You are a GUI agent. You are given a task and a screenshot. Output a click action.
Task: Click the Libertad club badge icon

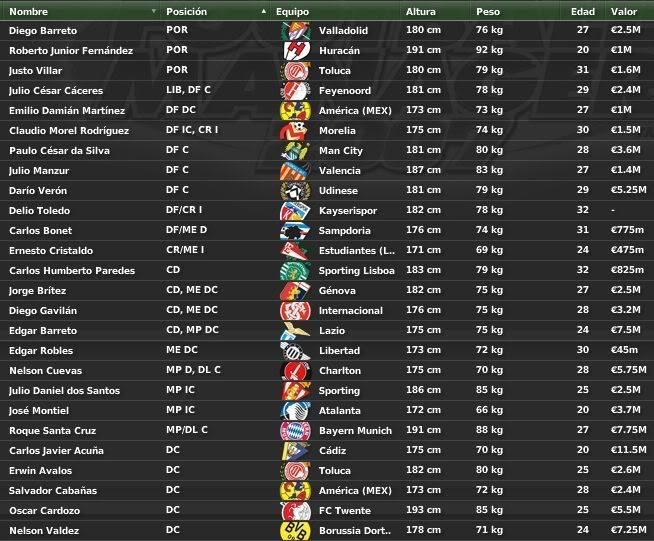point(295,351)
